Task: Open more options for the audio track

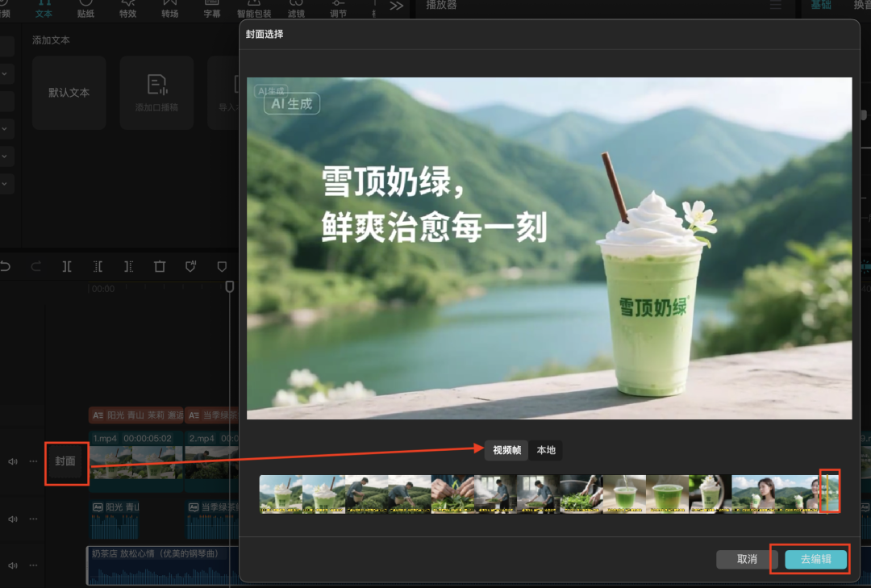Action: 32,519
